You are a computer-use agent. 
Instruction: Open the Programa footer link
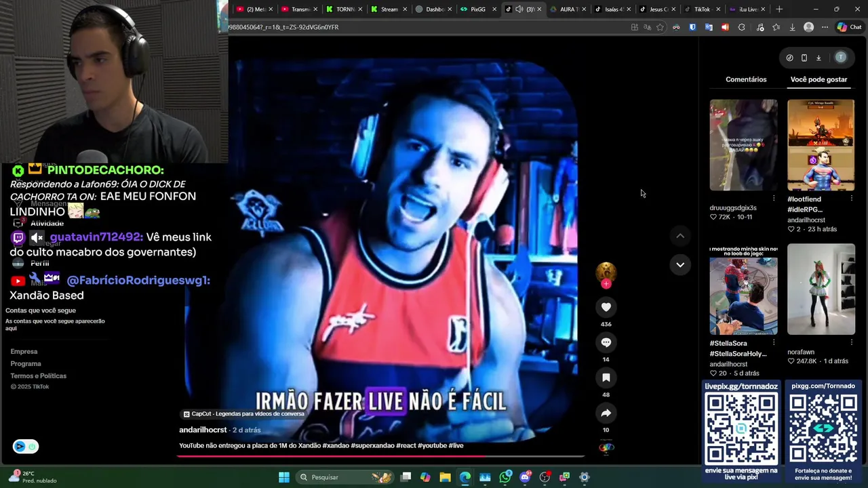[26, 364]
